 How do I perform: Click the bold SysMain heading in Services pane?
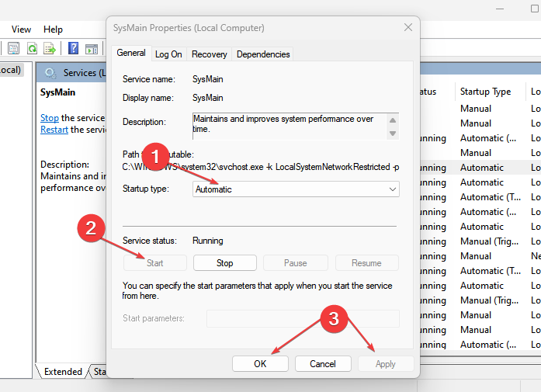57,92
